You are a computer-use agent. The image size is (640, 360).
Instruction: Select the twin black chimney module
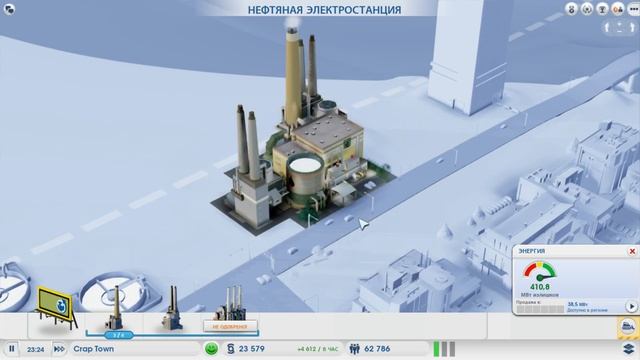click(172, 307)
